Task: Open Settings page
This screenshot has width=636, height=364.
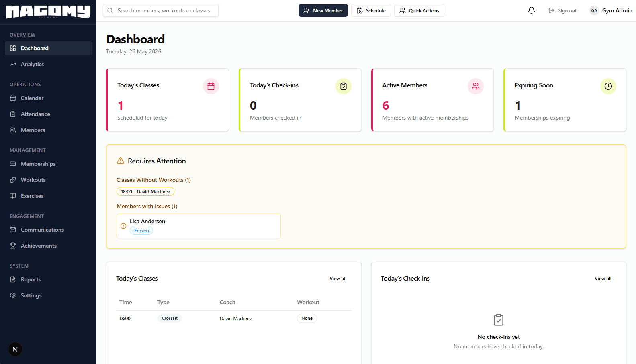Action: pyautogui.click(x=48, y=295)
